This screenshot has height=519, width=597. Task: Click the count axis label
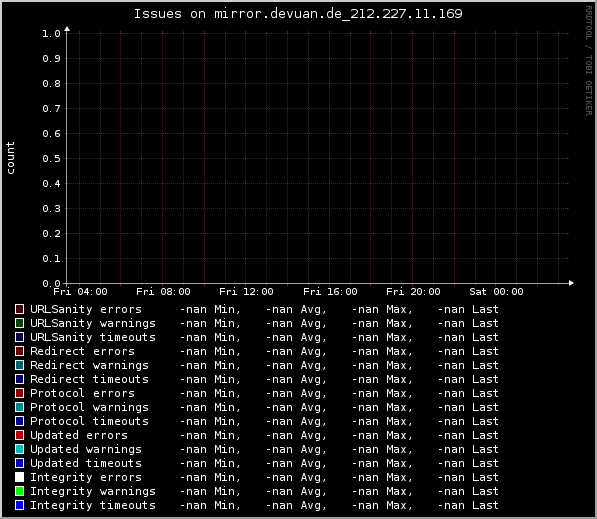10,158
